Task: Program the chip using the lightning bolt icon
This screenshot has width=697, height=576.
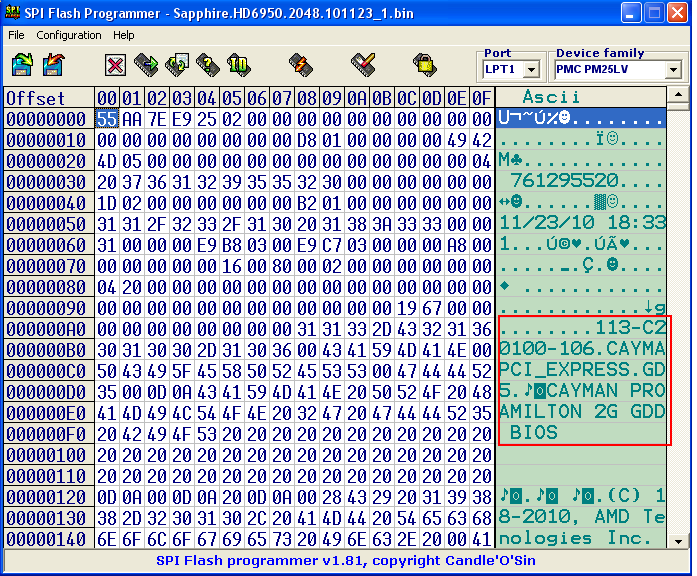Action: 300,65
